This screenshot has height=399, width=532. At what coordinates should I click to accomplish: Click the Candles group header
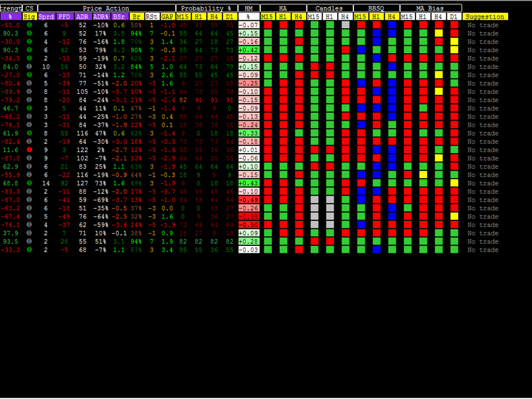tap(329, 8)
